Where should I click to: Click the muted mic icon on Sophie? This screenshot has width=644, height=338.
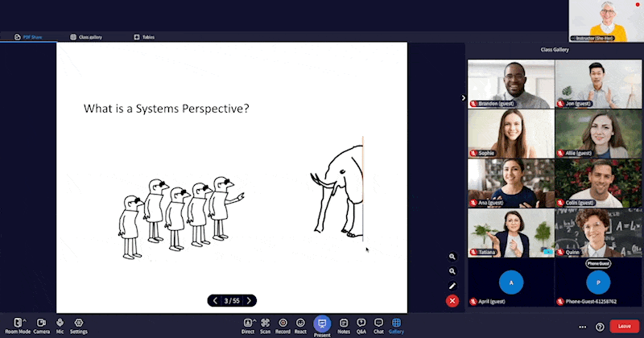click(x=473, y=153)
